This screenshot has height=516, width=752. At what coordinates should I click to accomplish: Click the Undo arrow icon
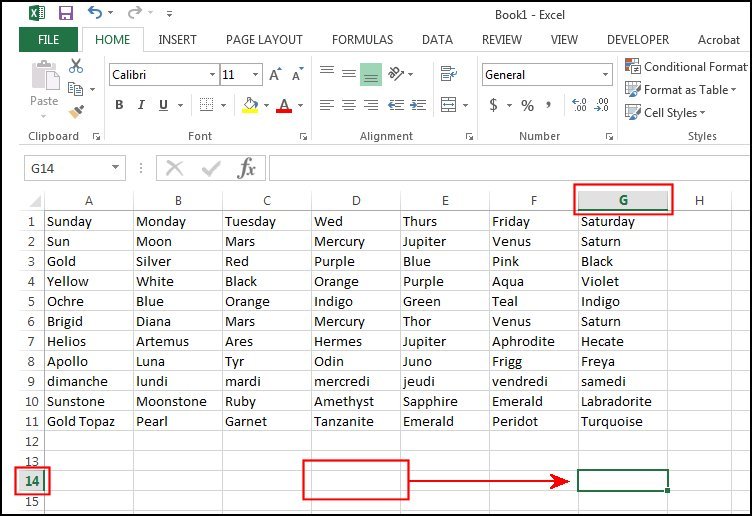click(95, 12)
